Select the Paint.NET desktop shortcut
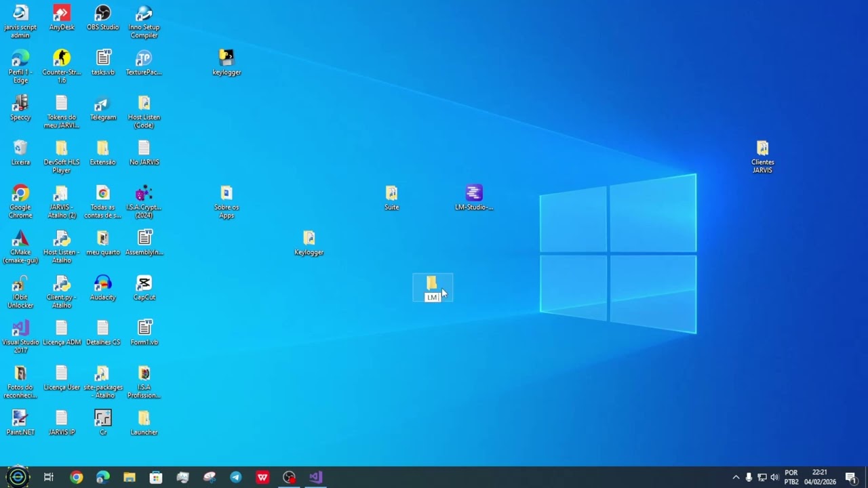Image resolution: width=868 pixels, height=488 pixels. 20,422
